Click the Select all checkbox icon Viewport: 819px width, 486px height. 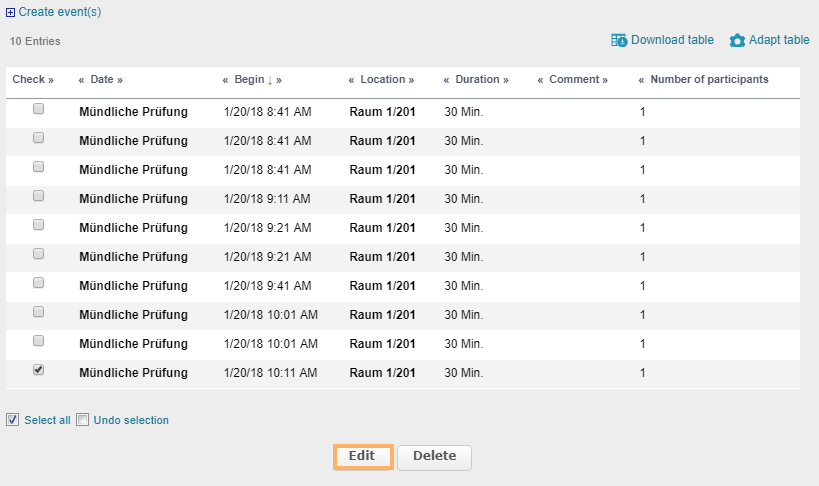click(x=12, y=420)
